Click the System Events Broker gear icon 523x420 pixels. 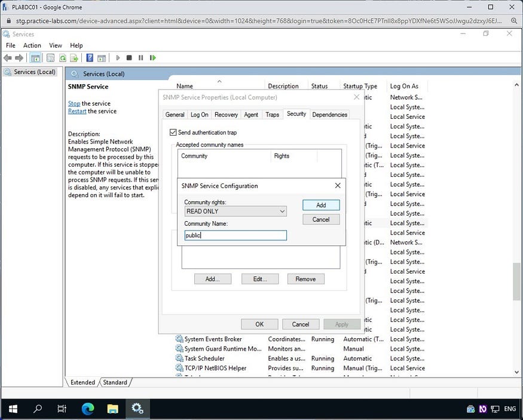179,339
